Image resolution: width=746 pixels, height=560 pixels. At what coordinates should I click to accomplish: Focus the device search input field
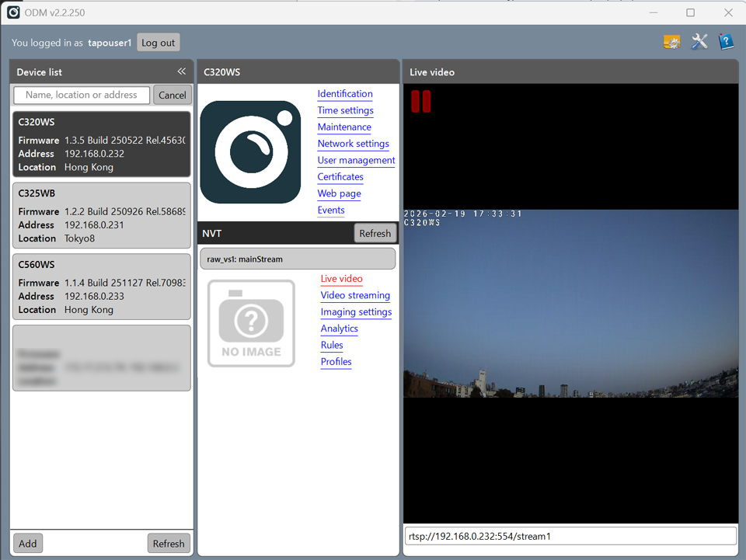click(82, 95)
